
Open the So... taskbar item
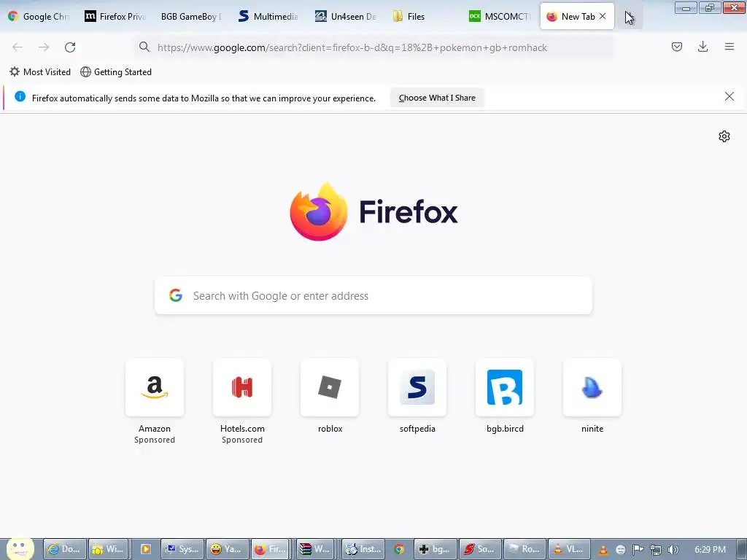[x=480, y=549]
